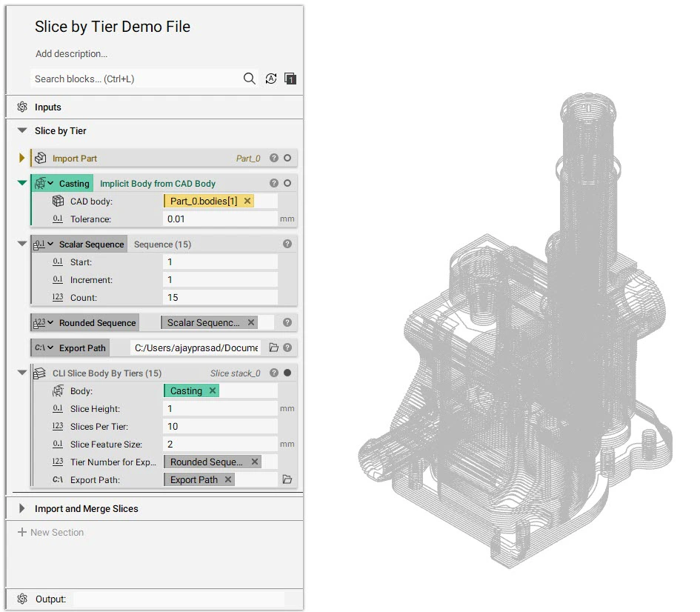Screen dimensions: 700x612
Task: Edit the Increment value field
Action: click(x=220, y=279)
